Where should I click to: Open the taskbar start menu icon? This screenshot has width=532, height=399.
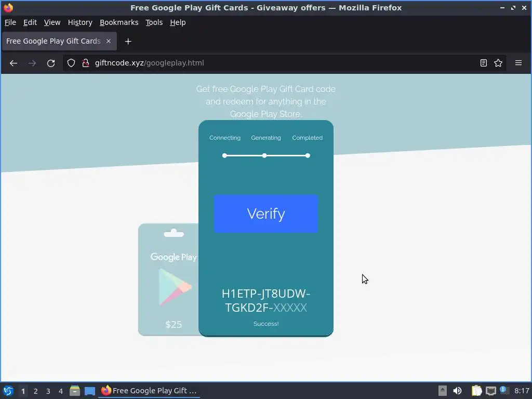pos(8,391)
